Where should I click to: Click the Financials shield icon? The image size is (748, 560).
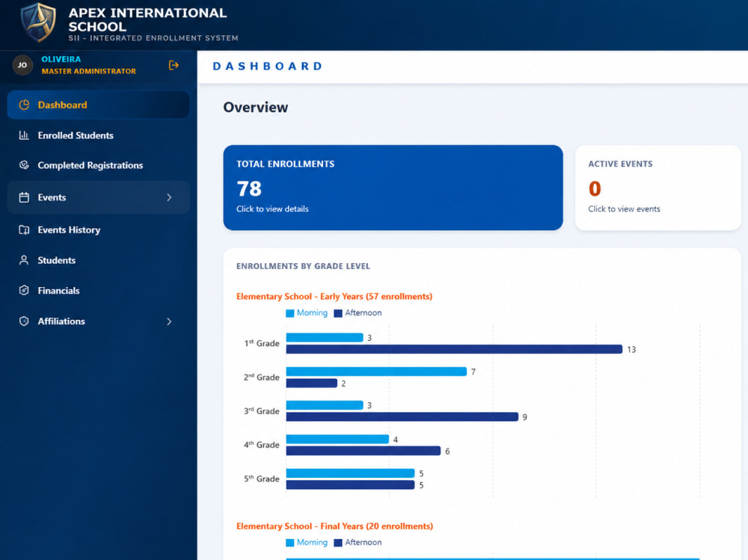click(24, 291)
